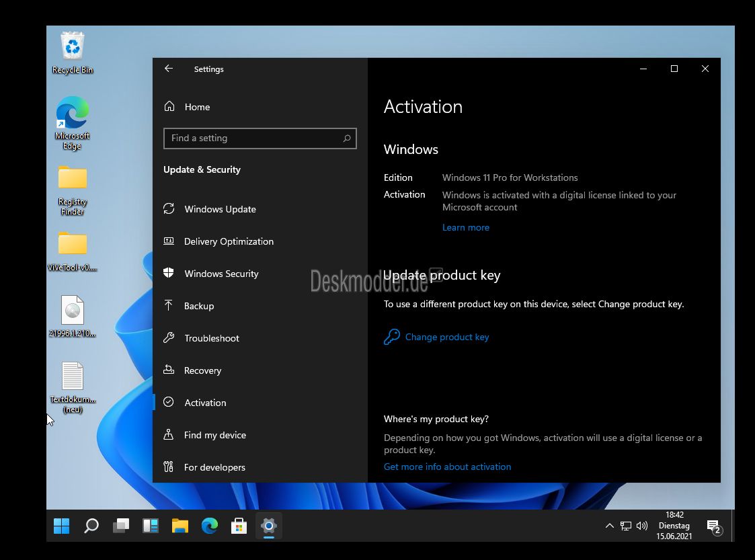
Task: Open taskbar Search
Action: tap(91, 526)
